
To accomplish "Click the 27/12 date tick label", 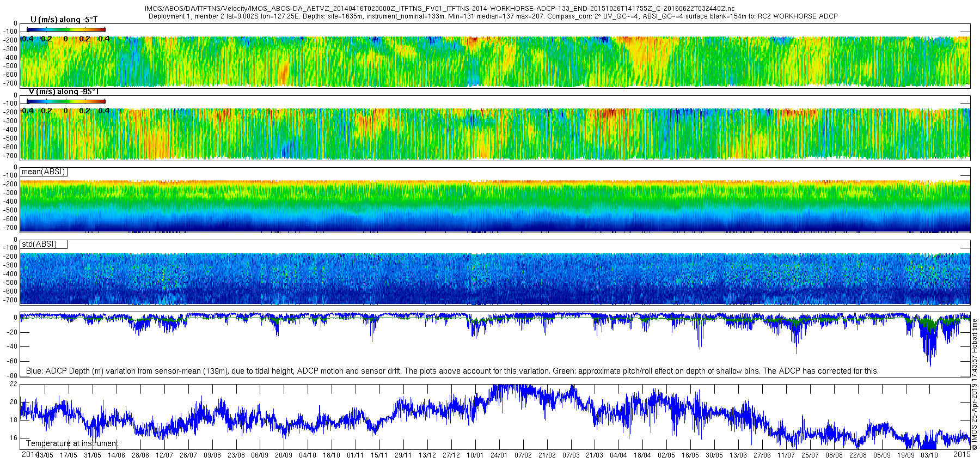I will pyautogui.click(x=451, y=455).
